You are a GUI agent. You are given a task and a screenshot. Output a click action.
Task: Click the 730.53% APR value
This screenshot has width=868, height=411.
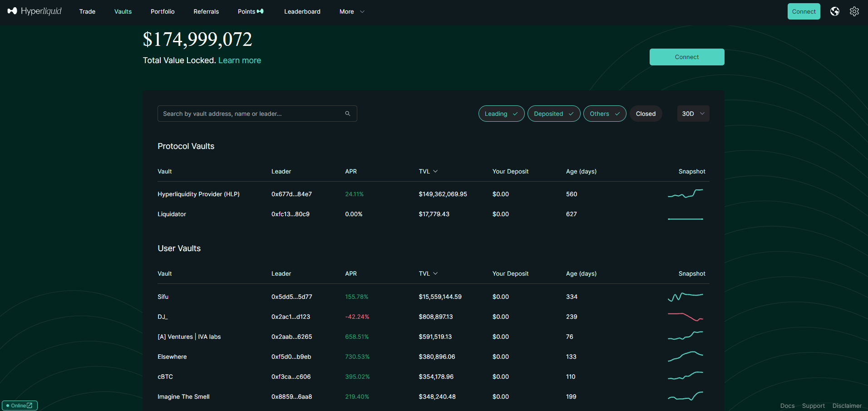357,357
